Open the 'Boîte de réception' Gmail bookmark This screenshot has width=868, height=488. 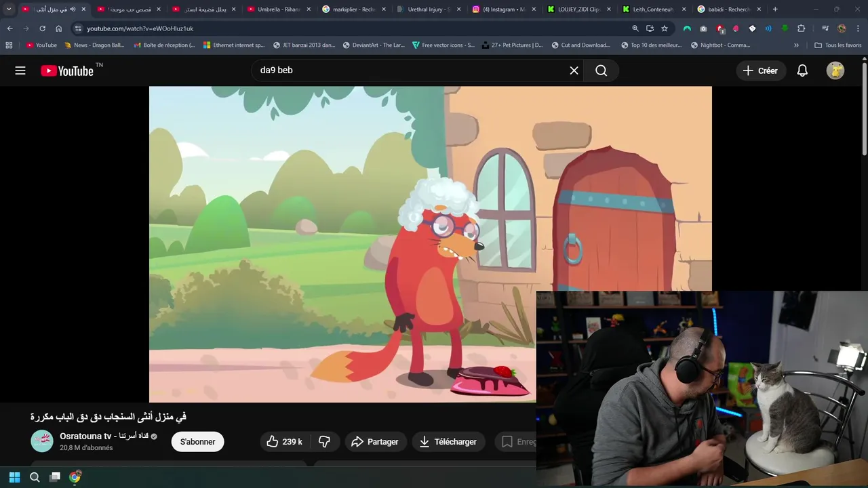(165, 45)
